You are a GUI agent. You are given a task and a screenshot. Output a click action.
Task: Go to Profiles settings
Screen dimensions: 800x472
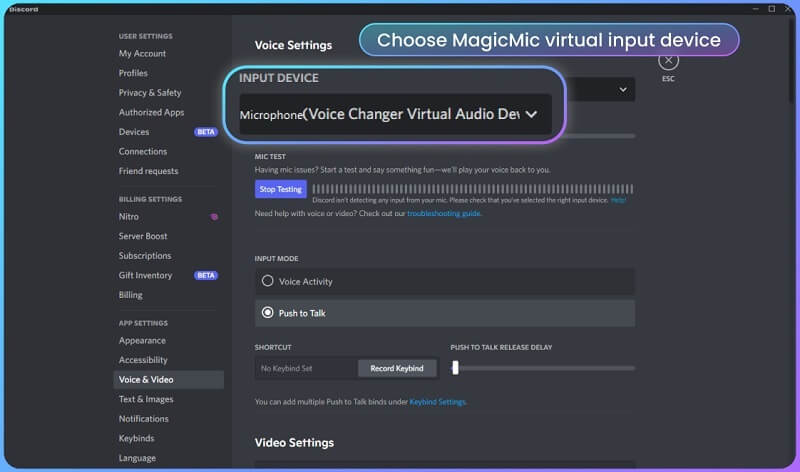[133, 73]
